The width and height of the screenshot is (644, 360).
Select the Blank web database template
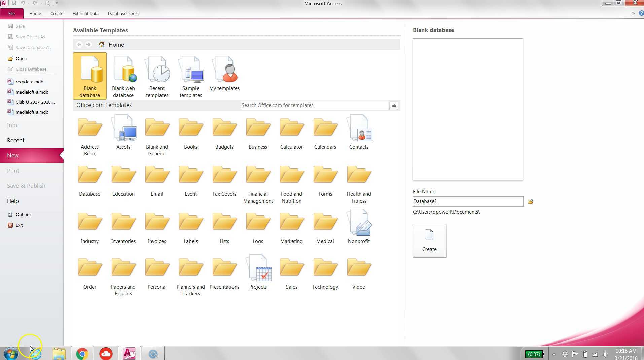[123, 76]
